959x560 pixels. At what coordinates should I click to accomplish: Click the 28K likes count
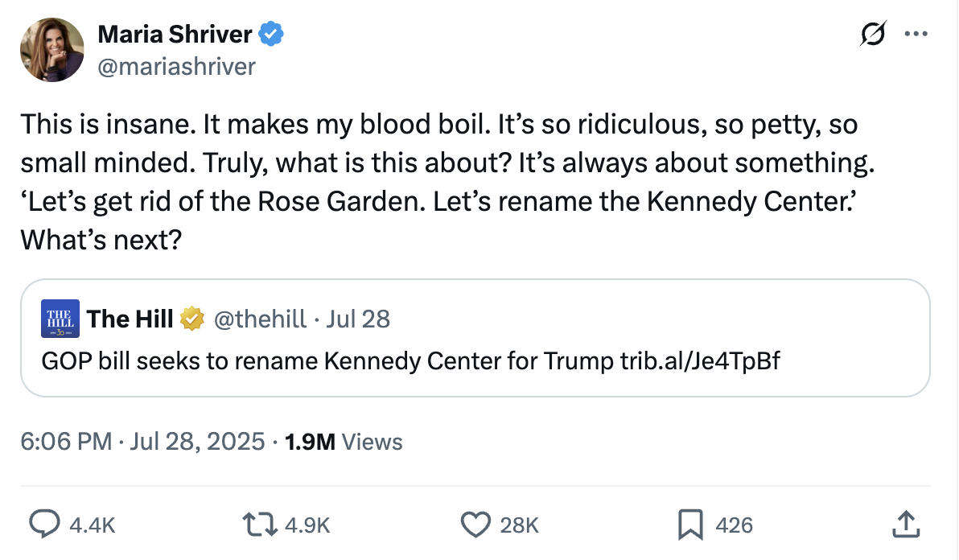click(520, 525)
